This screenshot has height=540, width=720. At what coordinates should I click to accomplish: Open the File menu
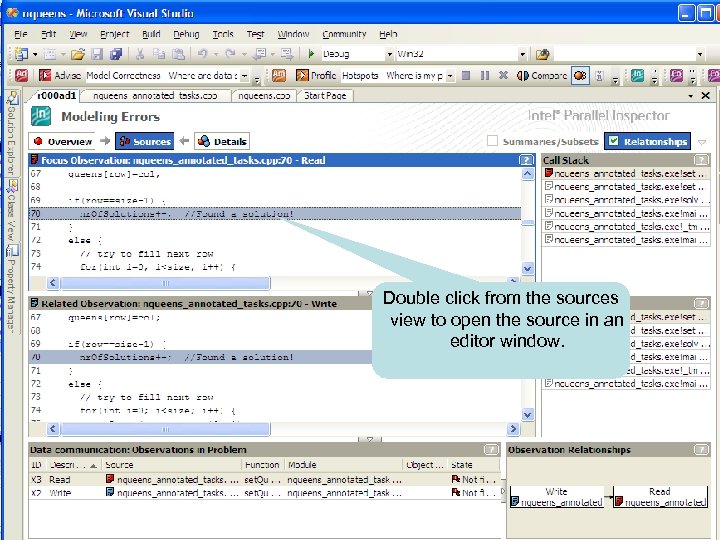point(21,34)
